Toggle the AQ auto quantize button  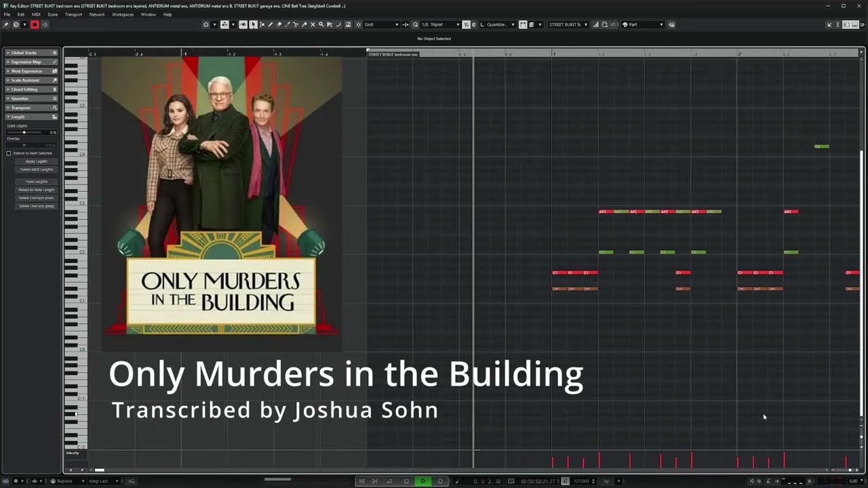click(132, 481)
